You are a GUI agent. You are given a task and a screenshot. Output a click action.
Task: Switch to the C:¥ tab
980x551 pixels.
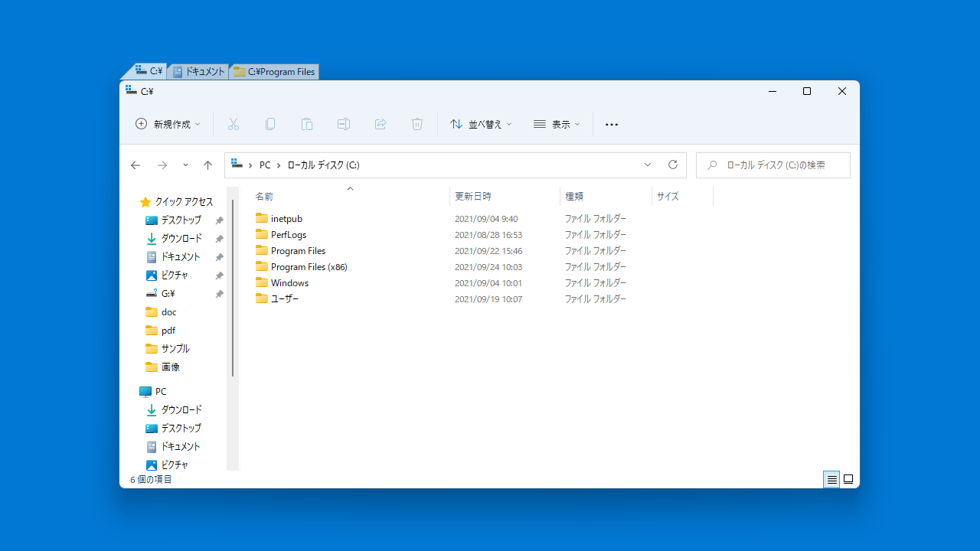tap(149, 71)
